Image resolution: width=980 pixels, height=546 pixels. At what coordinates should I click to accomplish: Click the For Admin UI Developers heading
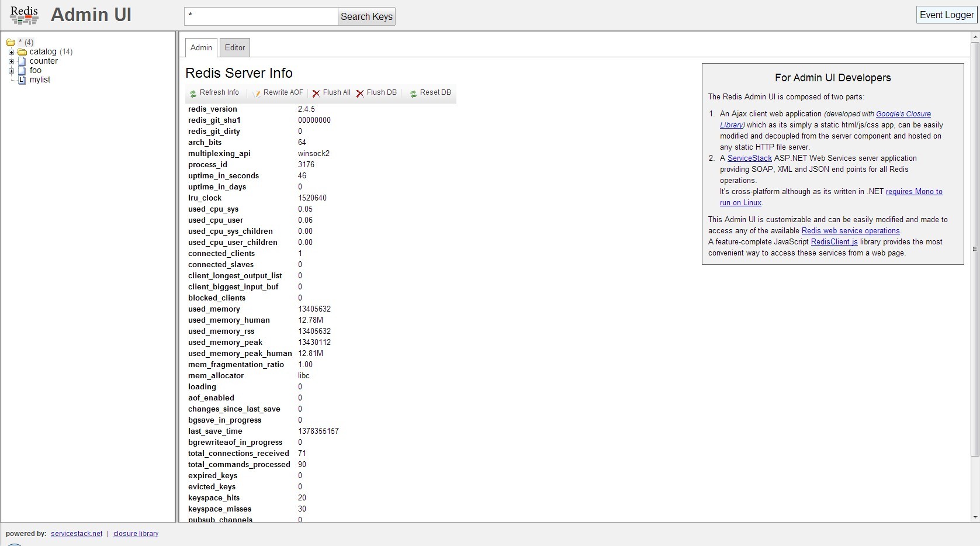point(833,78)
